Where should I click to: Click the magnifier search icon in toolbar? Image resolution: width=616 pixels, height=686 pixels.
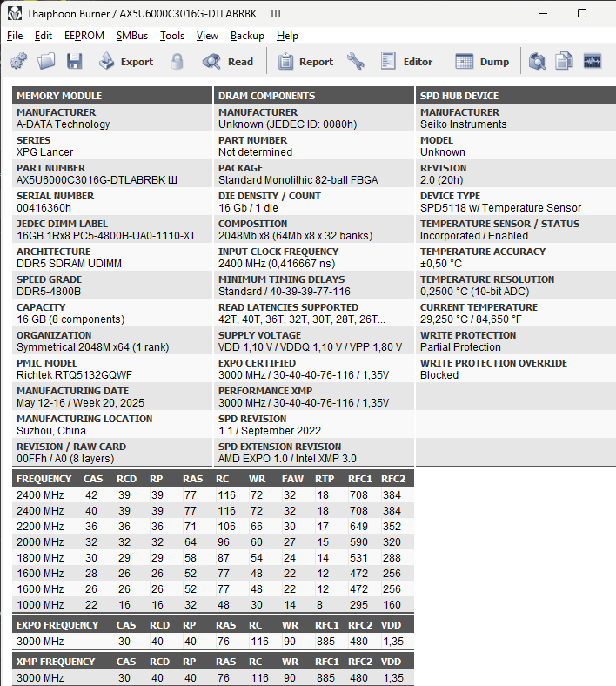click(x=537, y=61)
